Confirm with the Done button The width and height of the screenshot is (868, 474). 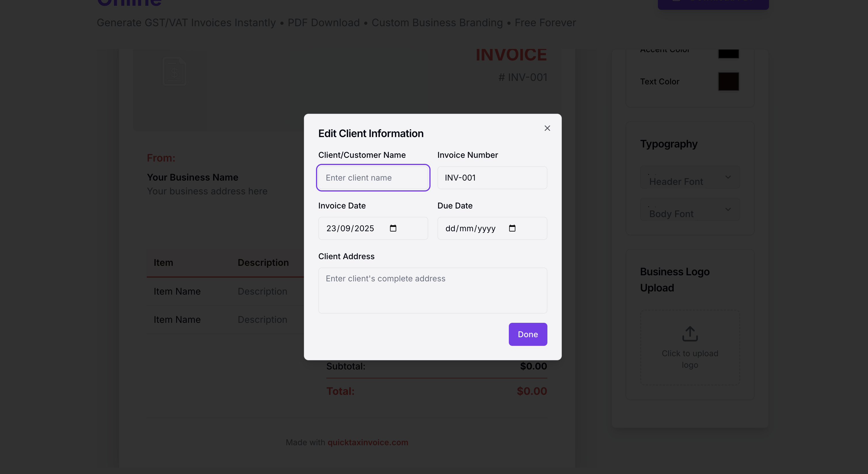coord(528,334)
